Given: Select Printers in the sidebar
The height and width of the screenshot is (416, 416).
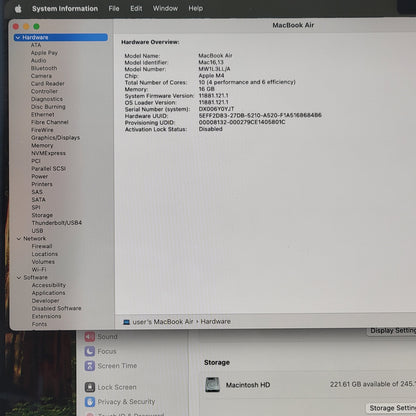Looking at the screenshot, I should coord(42,184).
